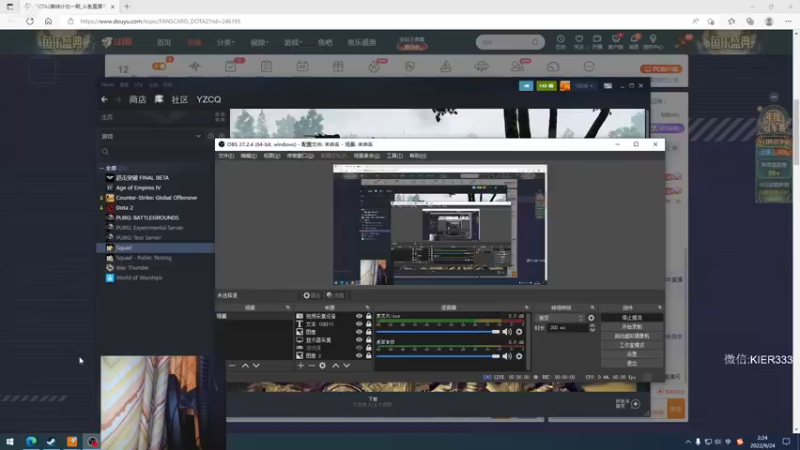Go back in Steam window

104,99
